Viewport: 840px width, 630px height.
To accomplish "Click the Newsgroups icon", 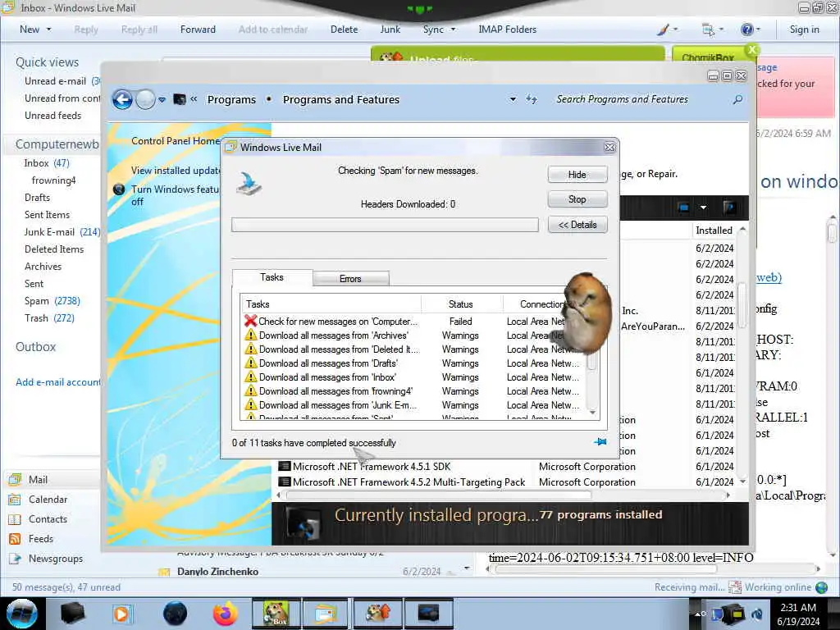I will point(15,559).
